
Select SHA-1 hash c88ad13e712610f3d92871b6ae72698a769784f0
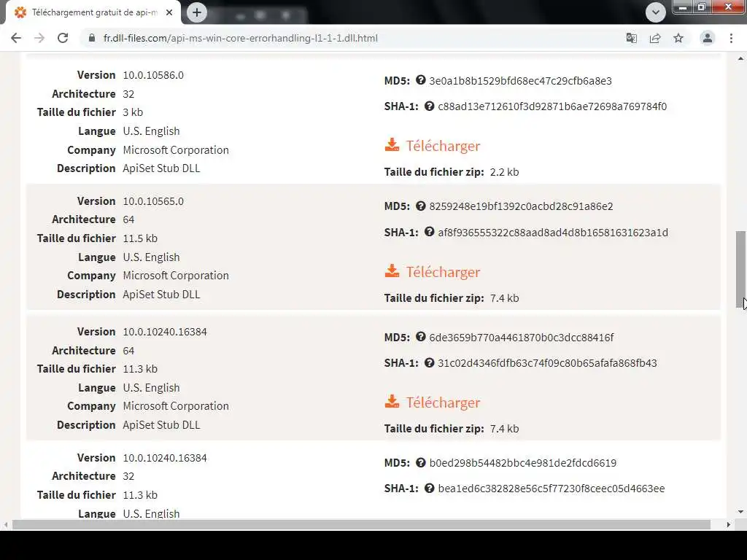(x=552, y=106)
